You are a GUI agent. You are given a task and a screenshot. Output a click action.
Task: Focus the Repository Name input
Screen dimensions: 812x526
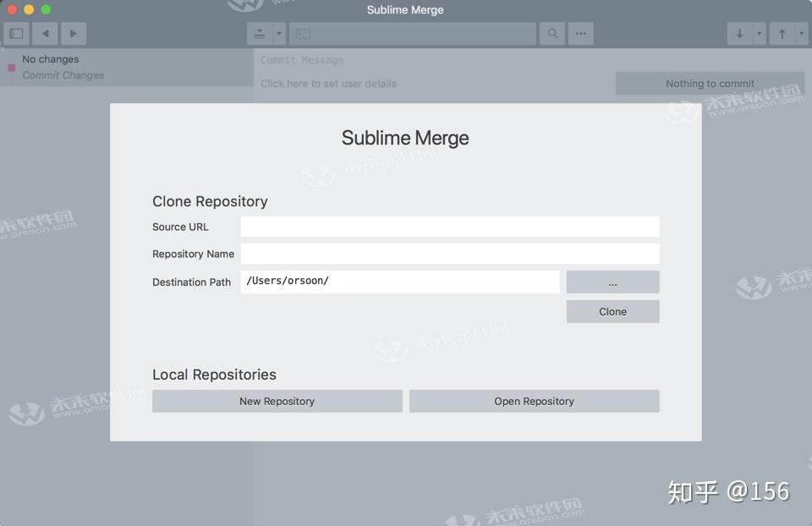(x=450, y=254)
